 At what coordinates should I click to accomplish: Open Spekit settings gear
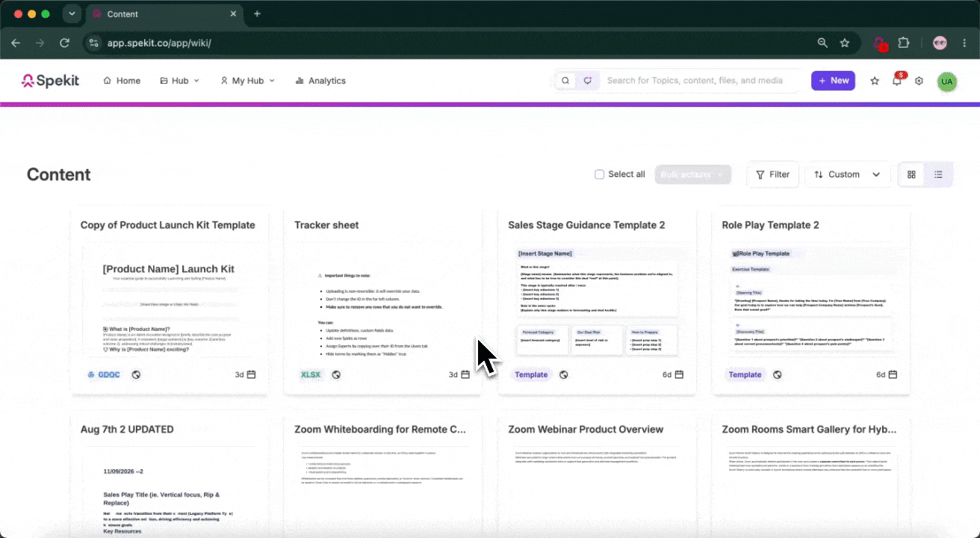919,81
